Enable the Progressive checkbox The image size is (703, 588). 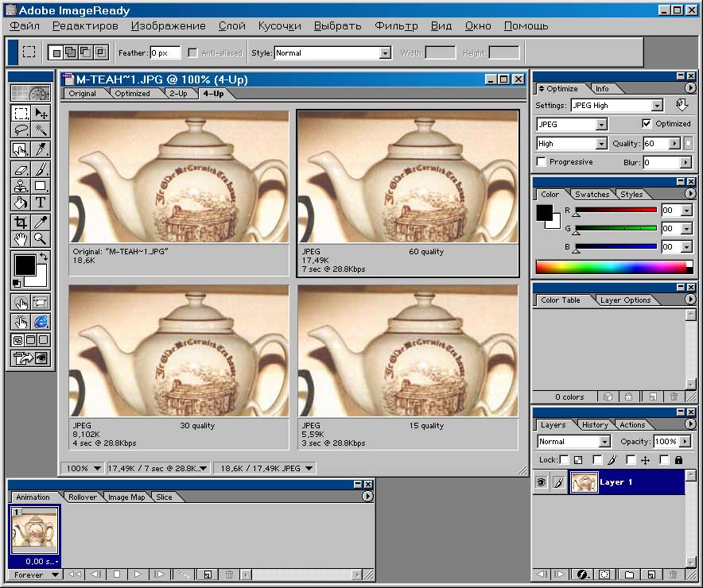(x=542, y=162)
